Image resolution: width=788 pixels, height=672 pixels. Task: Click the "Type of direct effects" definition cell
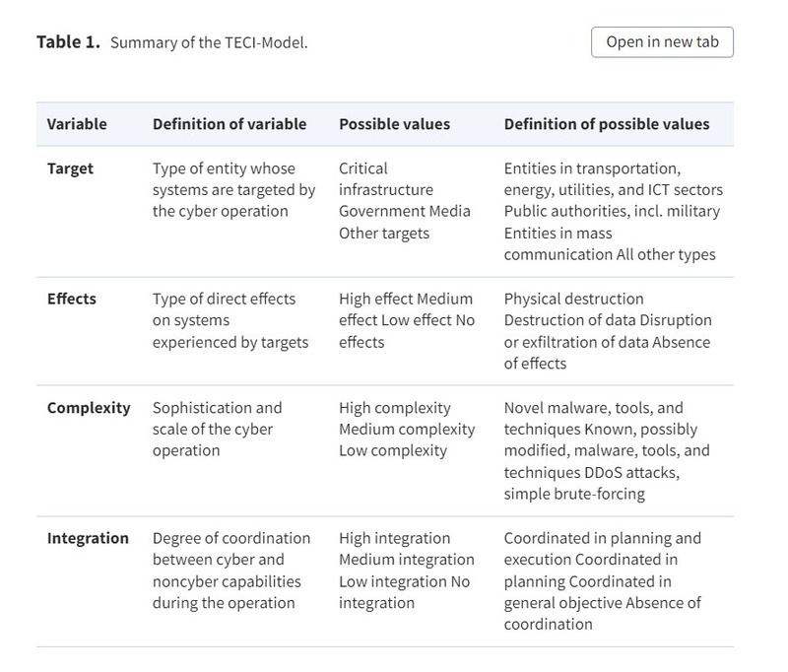[230, 320]
